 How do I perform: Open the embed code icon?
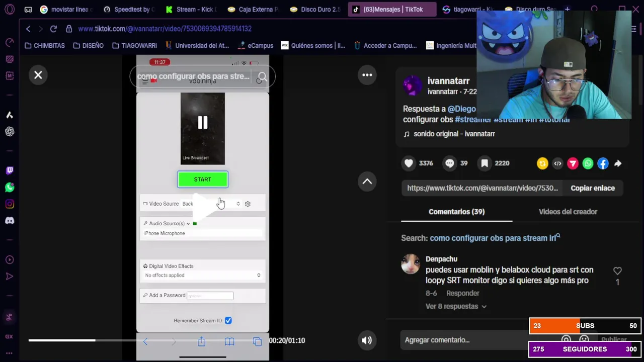tap(557, 163)
